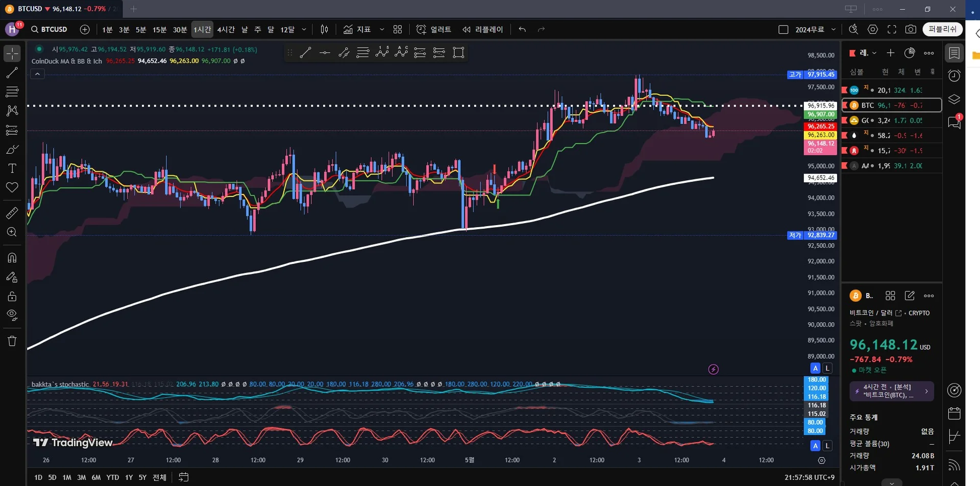Switch to the 15분 timeframe
Image resolution: width=980 pixels, height=486 pixels.
coord(159,30)
